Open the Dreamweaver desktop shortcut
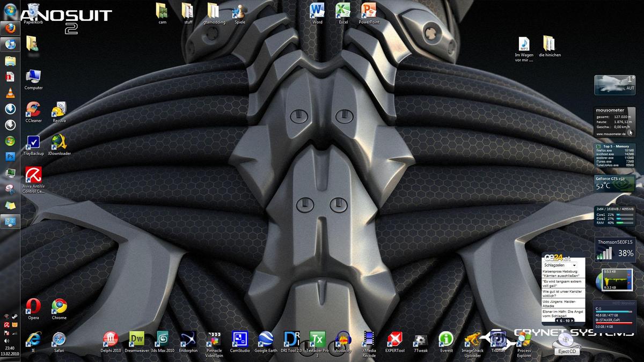Image resolution: width=644 pixels, height=362 pixels. click(136, 339)
